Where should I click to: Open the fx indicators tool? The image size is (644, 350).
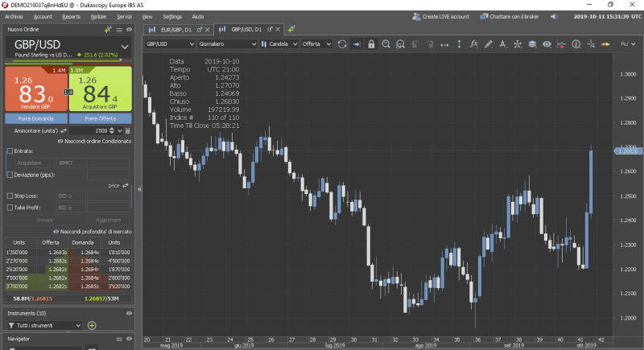pyautogui.click(x=473, y=44)
